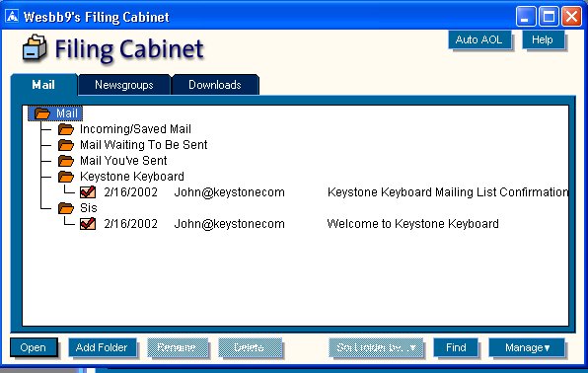Click the 2/16/2002 date under Keystone Keyboard
The width and height of the screenshot is (588, 373).
[x=131, y=192]
